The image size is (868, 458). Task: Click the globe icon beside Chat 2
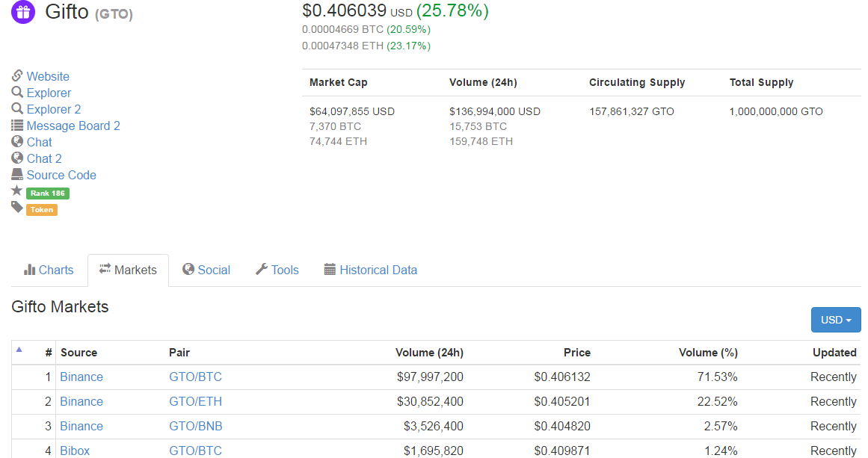coord(17,158)
